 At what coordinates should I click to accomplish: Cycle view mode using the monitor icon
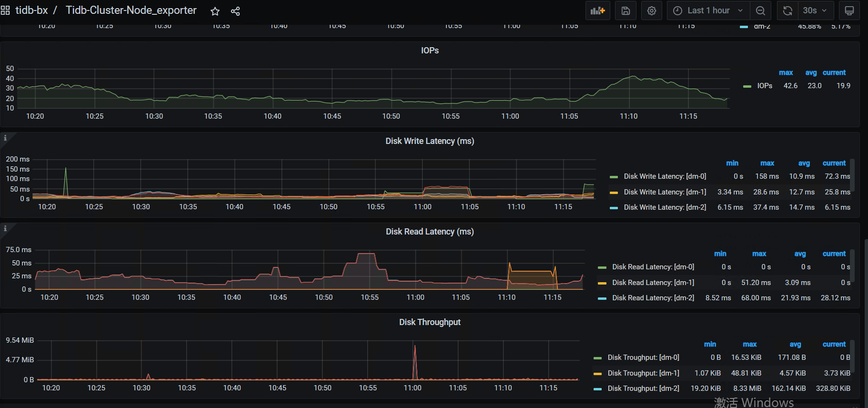(849, 10)
